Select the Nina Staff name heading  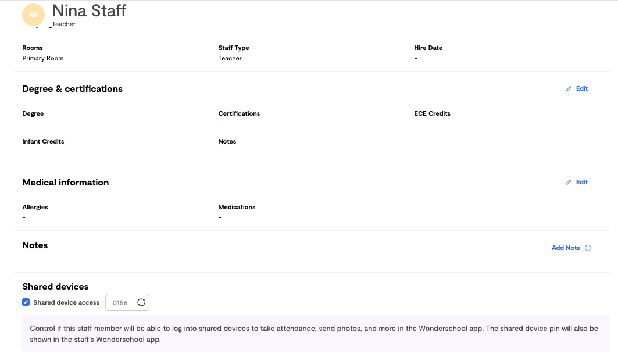tap(89, 10)
